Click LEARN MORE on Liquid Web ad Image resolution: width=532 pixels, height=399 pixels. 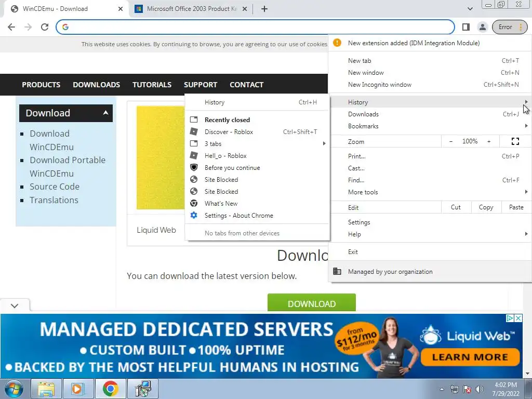tap(470, 357)
